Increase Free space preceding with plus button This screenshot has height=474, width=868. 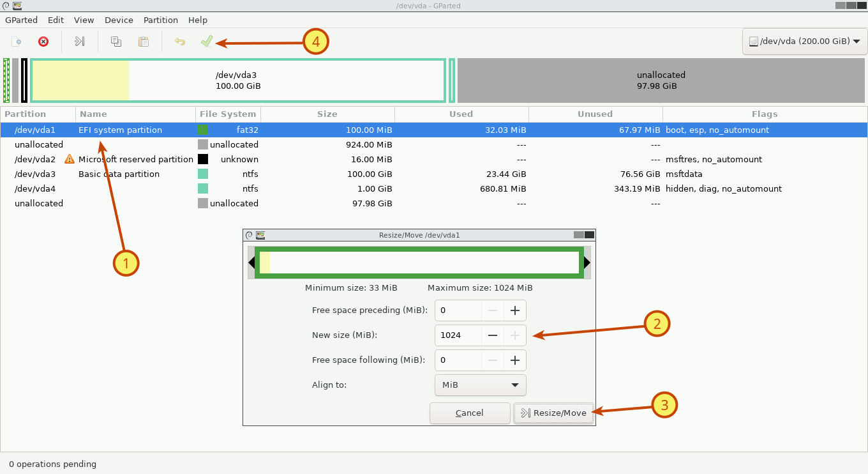tap(514, 310)
